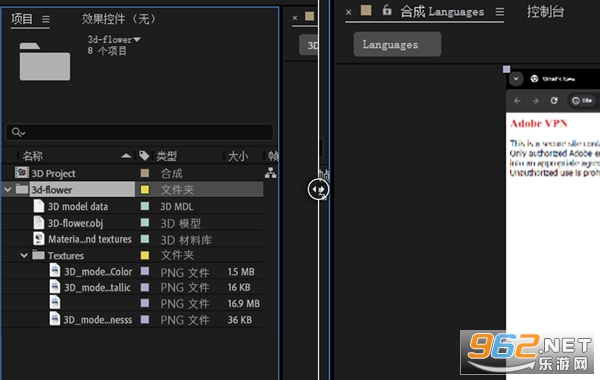The image size is (600, 380).
Task: Click the project search input field
Action: [140, 132]
